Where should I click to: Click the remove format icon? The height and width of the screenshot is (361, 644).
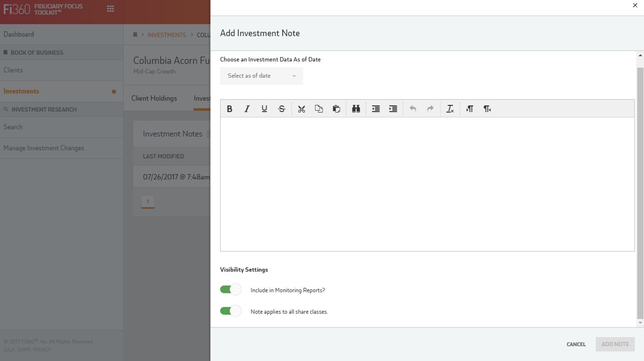coord(450,109)
